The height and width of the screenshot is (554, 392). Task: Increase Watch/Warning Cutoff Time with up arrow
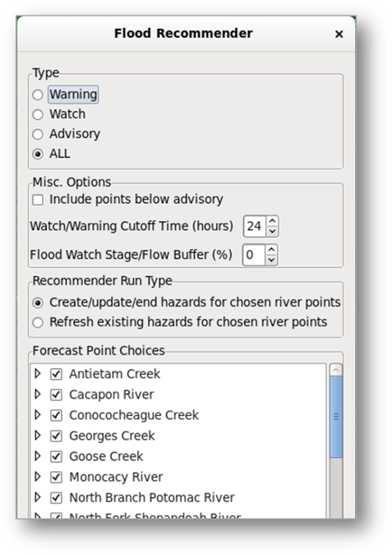[272, 222]
